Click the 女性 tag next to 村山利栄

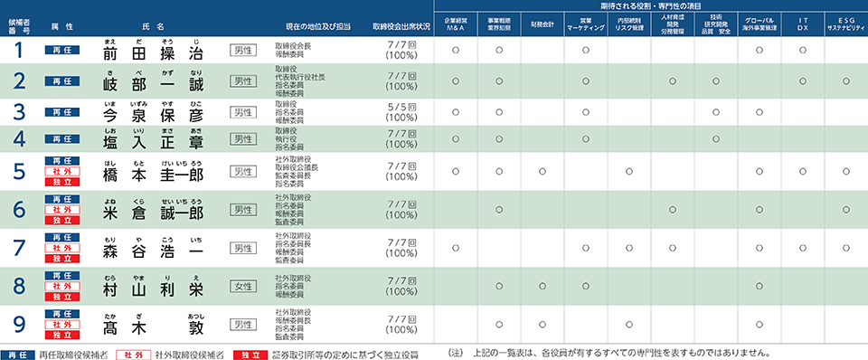coord(243,287)
